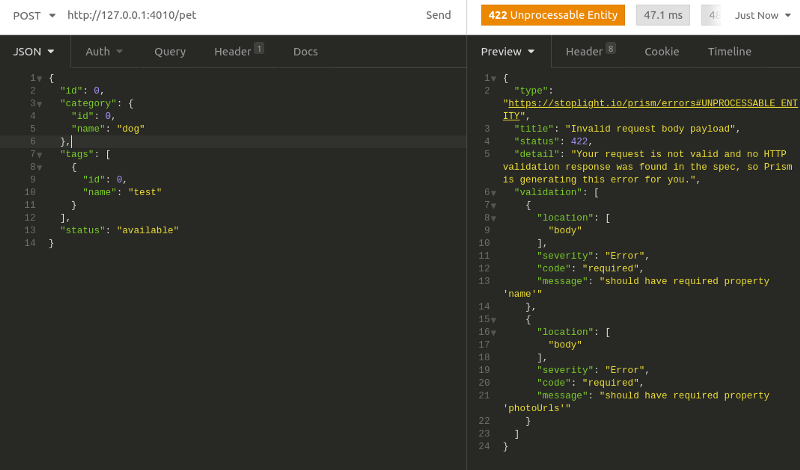Collapse the second "location" array in response
The width and height of the screenshot is (800, 470).
tap(493, 332)
